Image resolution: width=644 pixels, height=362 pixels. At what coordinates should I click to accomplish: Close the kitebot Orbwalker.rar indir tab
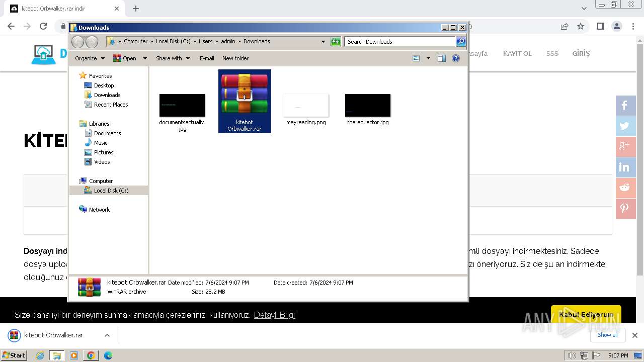[x=117, y=9]
